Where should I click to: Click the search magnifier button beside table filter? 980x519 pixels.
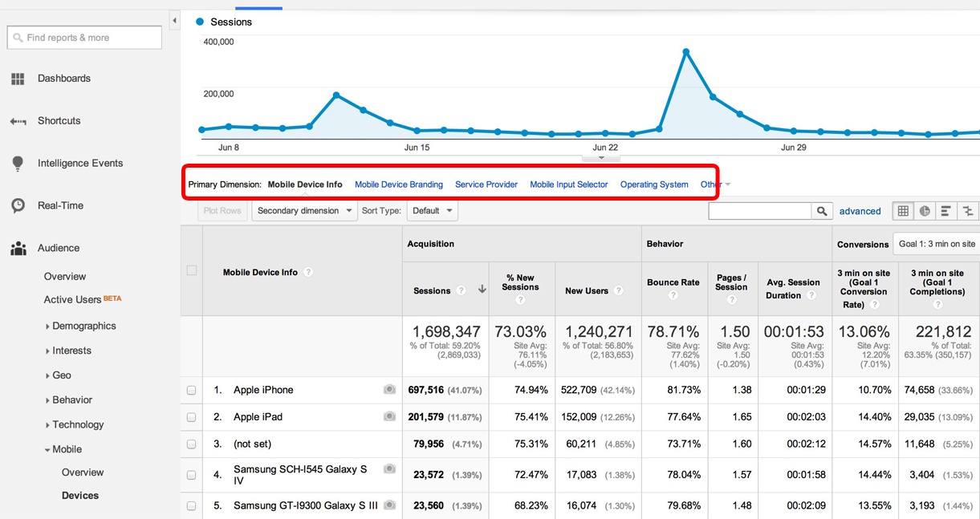[821, 211]
